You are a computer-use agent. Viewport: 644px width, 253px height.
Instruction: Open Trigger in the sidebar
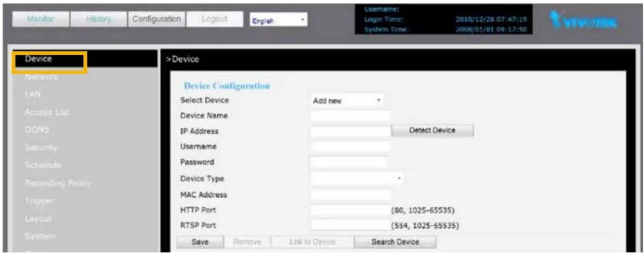click(x=39, y=200)
